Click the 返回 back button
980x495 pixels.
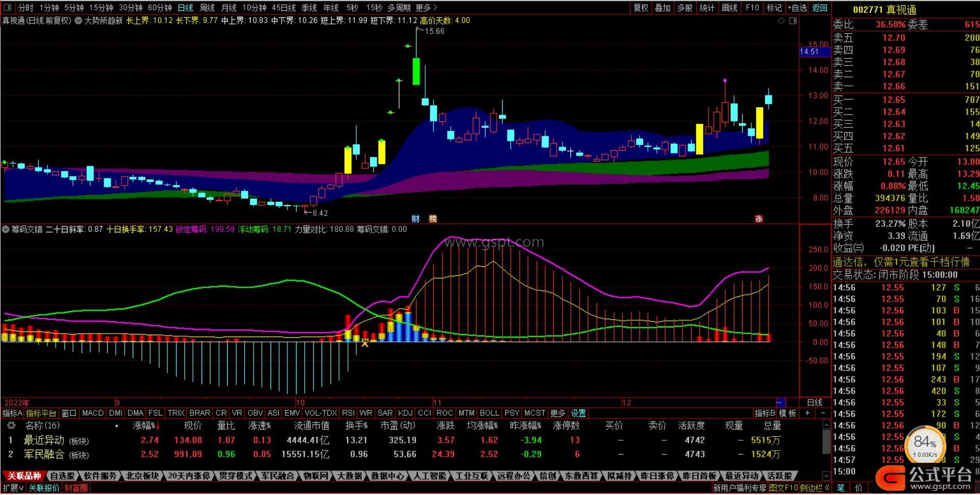pos(820,8)
